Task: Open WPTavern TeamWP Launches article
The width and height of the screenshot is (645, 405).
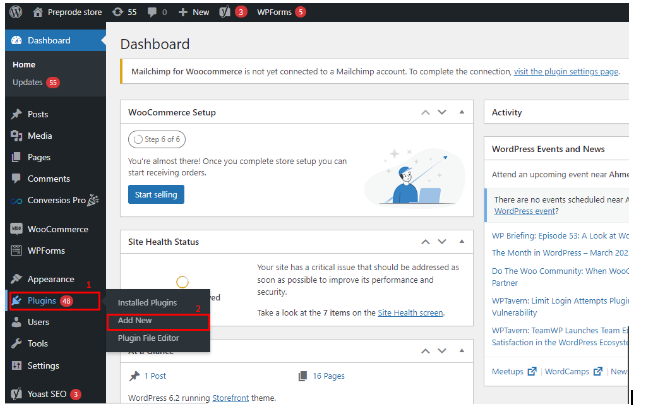Action: 560,336
